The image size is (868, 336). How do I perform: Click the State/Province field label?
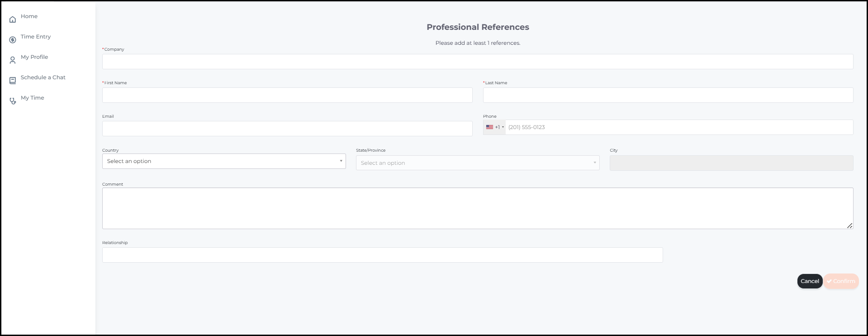pos(371,150)
